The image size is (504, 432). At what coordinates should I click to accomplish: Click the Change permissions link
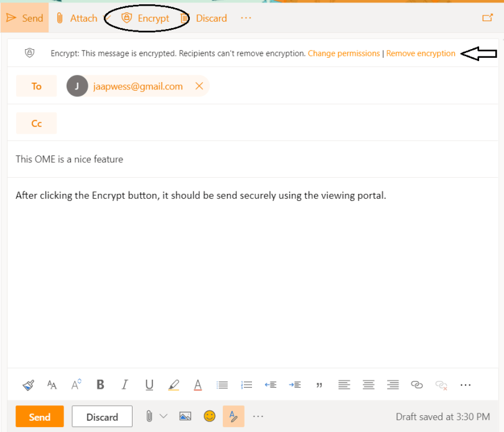tap(343, 53)
